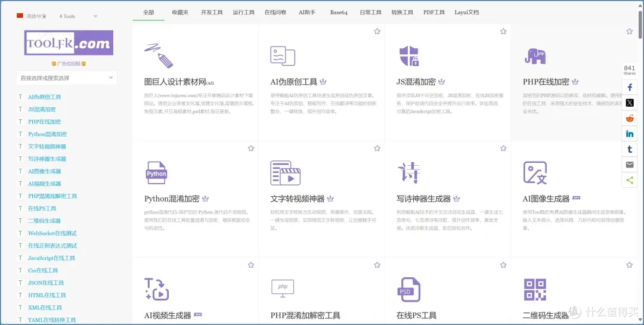Favorite the 写诗神器生成器 card star
The height and width of the screenshot is (325, 644).
tap(503, 148)
